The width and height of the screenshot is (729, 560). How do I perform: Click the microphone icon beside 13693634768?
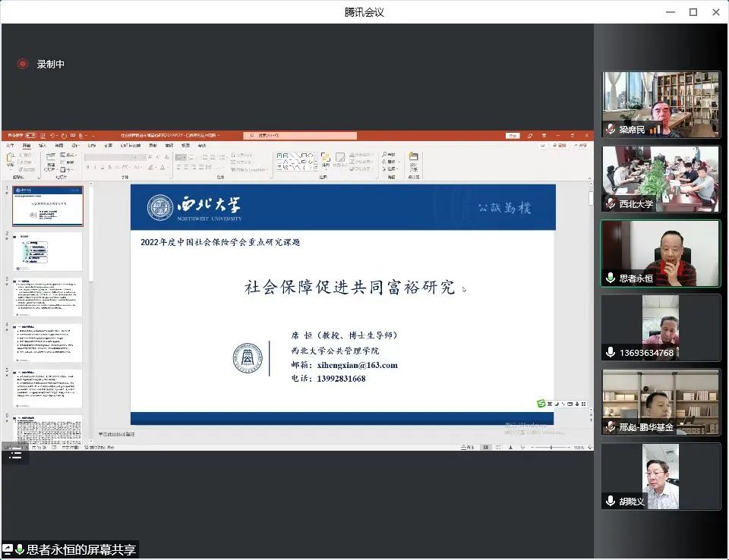[x=611, y=352]
